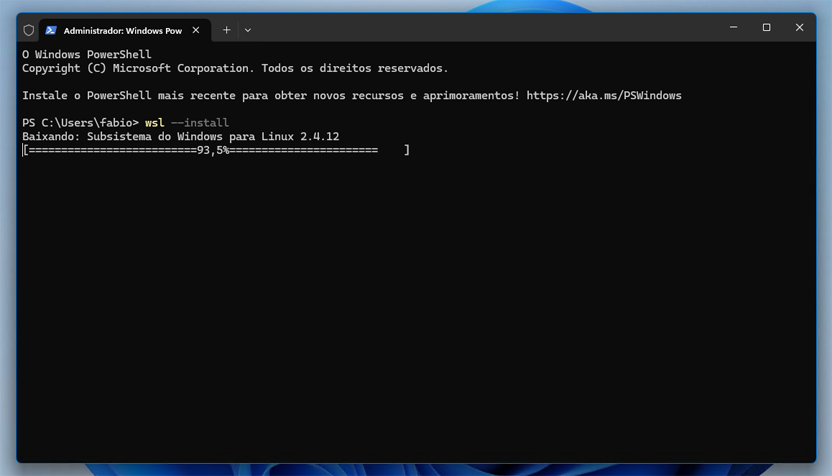Image resolution: width=832 pixels, height=476 pixels.
Task: Close the Administrador: Windows PowerShell tab
Action: (x=196, y=30)
